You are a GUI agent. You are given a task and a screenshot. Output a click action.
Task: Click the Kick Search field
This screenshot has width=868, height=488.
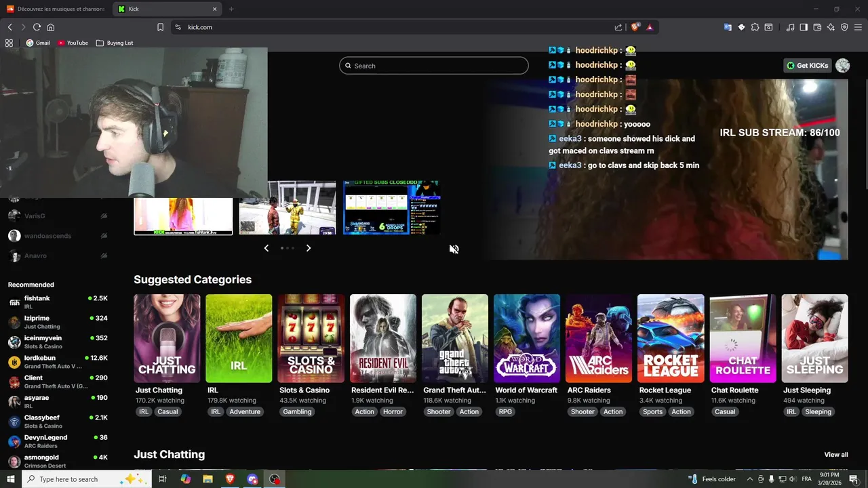434,66
